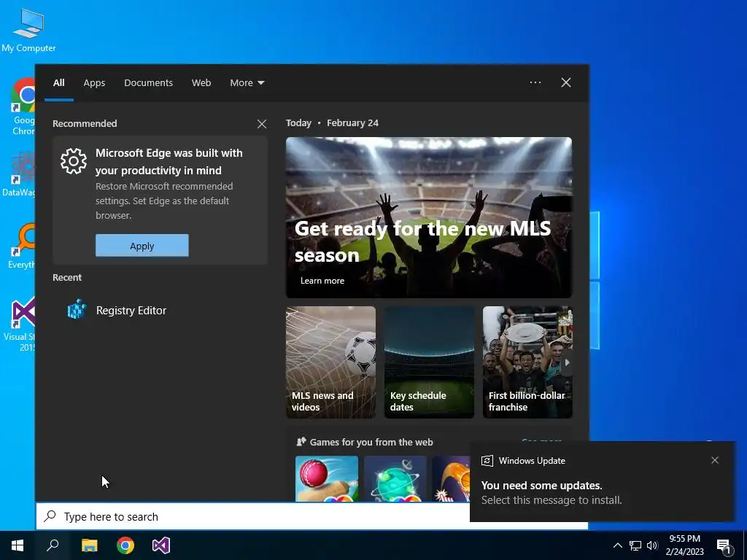This screenshot has width=747, height=560.
Task: Open the planet game thumbnail
Action: tap(395, 478)
